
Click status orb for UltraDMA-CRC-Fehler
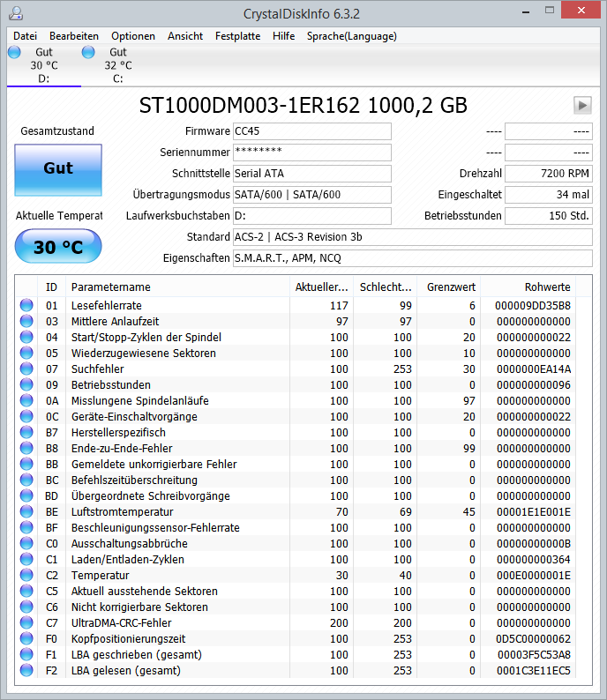26,622
